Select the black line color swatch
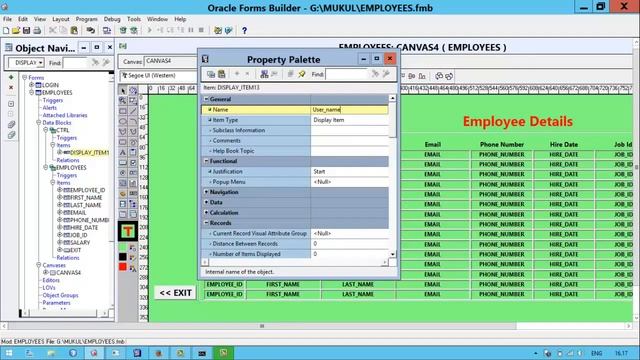The width and height of the screenshot is (640, 360). tap(123, 257)
